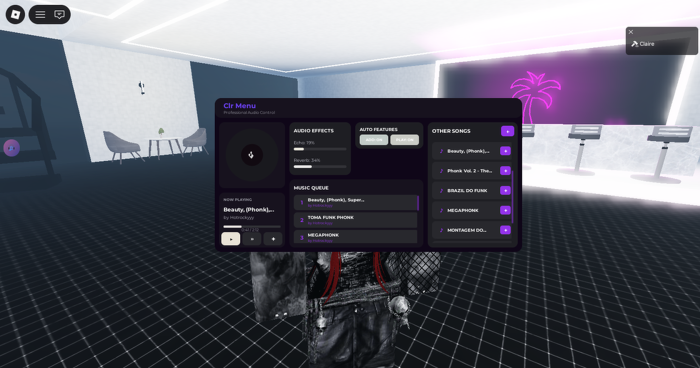Add Phonk Vol. 2 song via plus
Screen dimensions: 700x368
(x=505, y=171)
